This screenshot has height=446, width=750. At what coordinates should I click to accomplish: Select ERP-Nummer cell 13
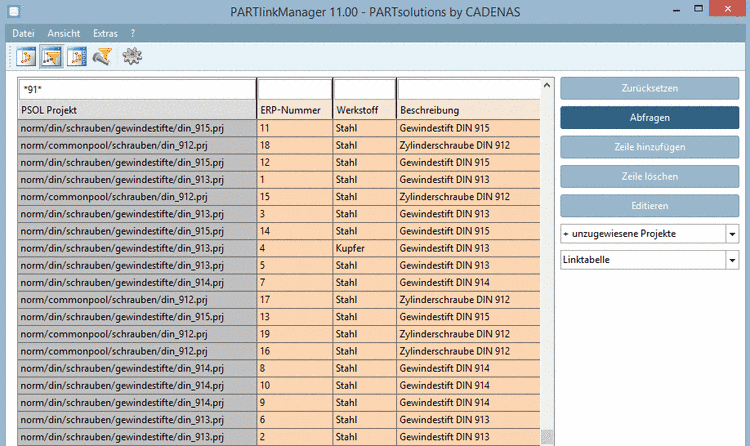pyautogui.click(x=294, y=317)
